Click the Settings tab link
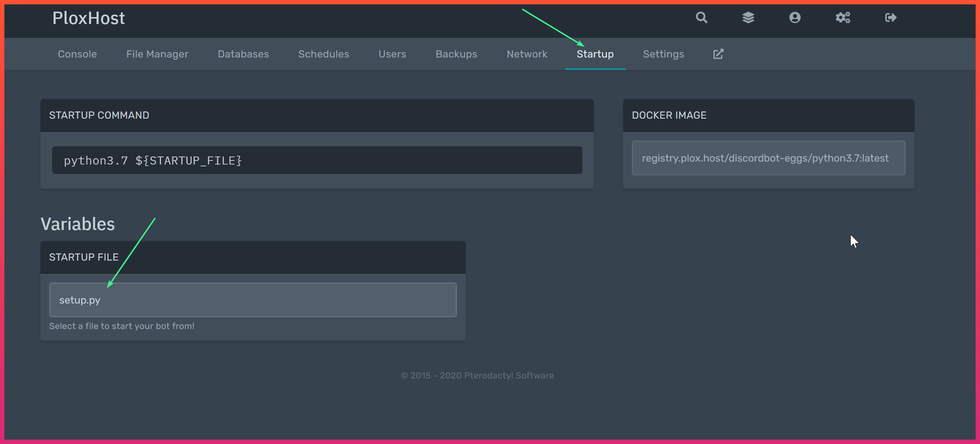 [x=664, y=54]
